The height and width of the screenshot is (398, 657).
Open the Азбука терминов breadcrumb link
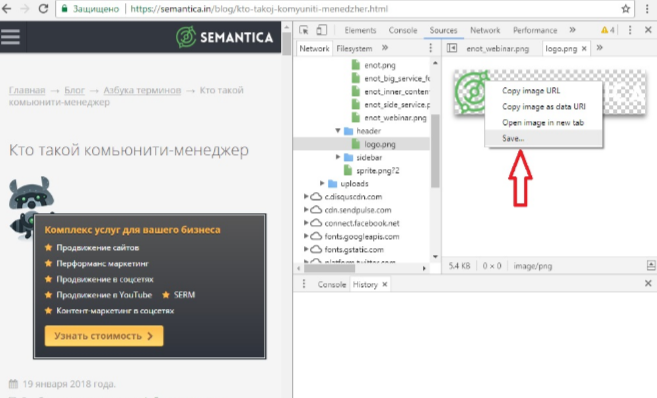142,90
